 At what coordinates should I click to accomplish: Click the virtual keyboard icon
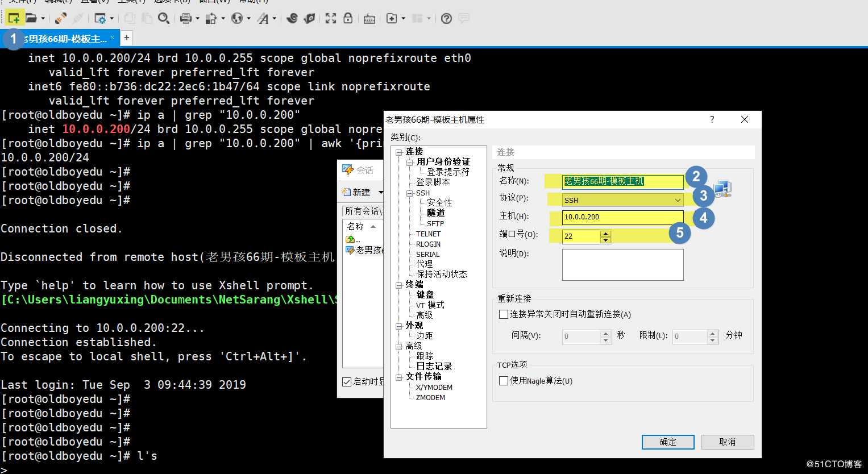[x=369, y=19]
